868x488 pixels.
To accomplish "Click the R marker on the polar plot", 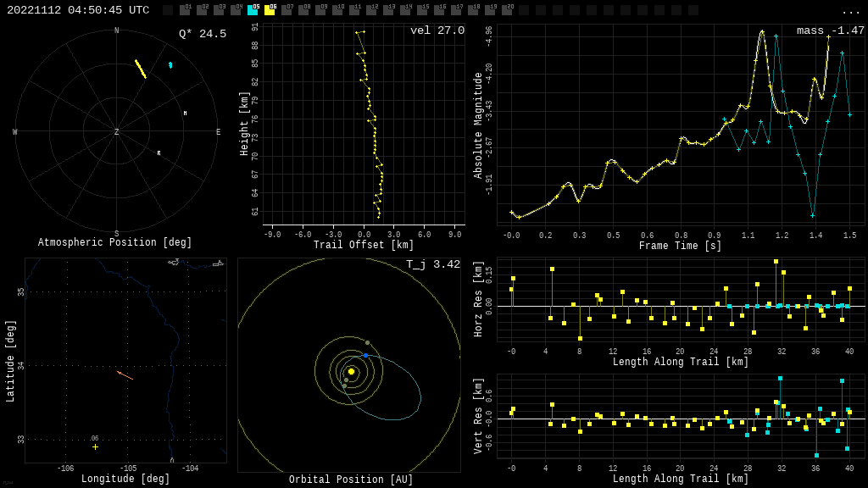I will click(x=159, y=153).
